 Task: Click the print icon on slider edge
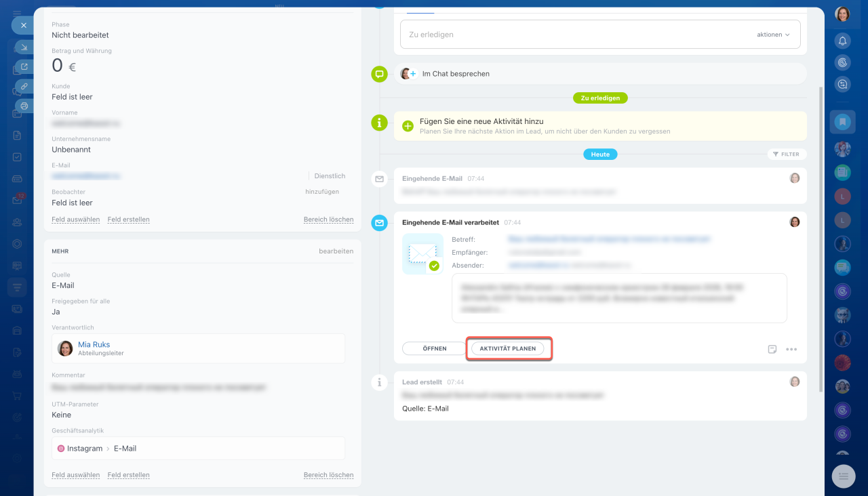point(24,106)
